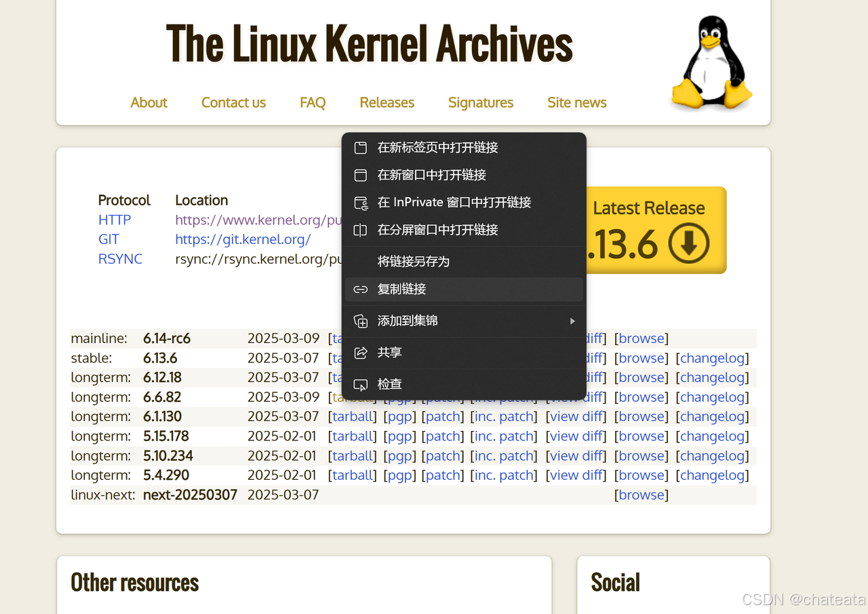This screenshot has width=868, height=614.
Task: Click the Other resources heading
Action: point(135,583)
